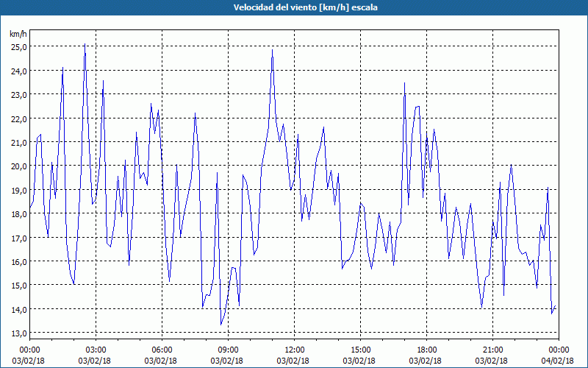Select the '20,0' y-axis label
Viewport: 588px width, 368px height.
click(x=18, y=166)
